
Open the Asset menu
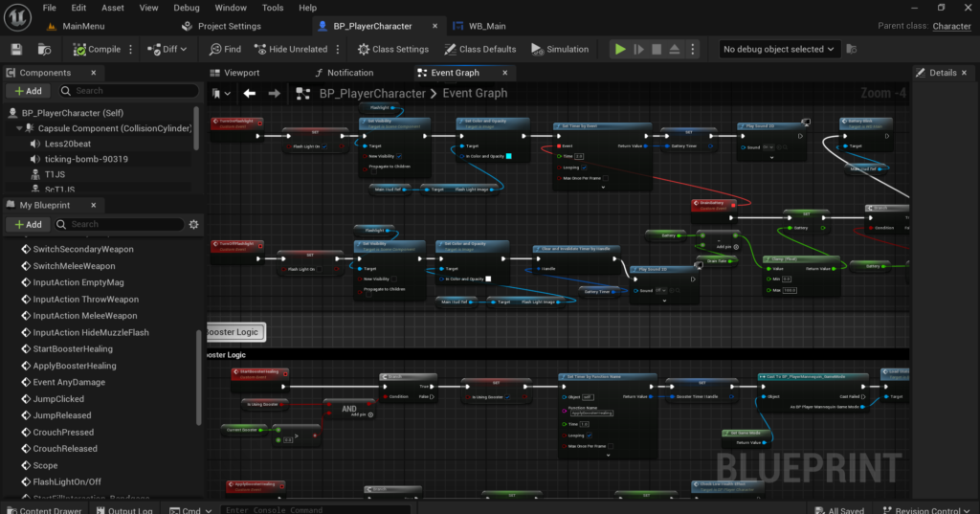[x=113, y=8]
